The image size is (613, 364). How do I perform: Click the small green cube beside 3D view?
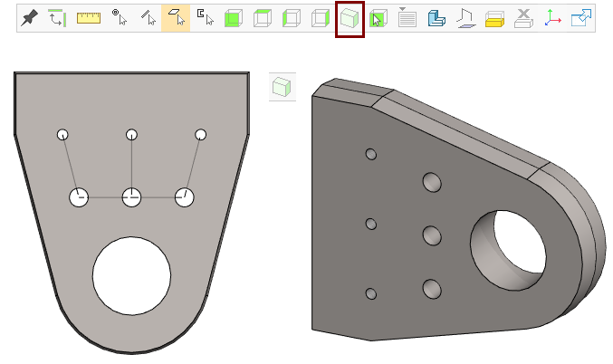(283, 87)
